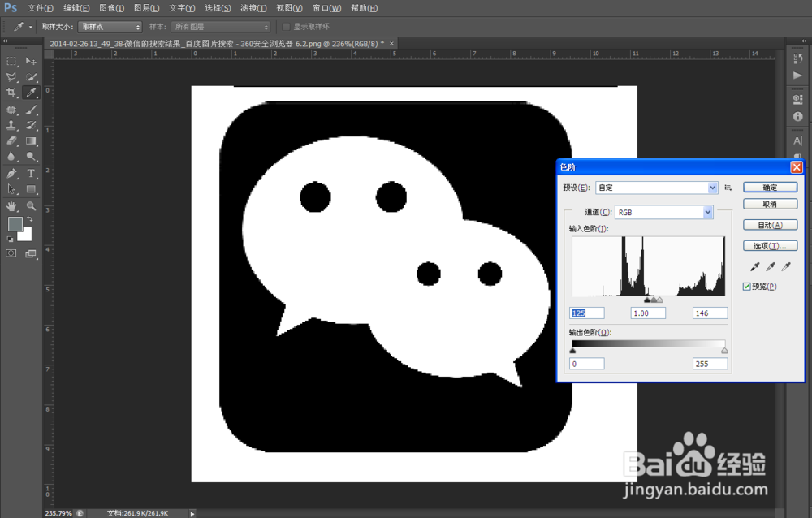The width and height of the screenshot is (812, 518).
Task: Expand the collapsed right panel dock
Action: [804, 41]
